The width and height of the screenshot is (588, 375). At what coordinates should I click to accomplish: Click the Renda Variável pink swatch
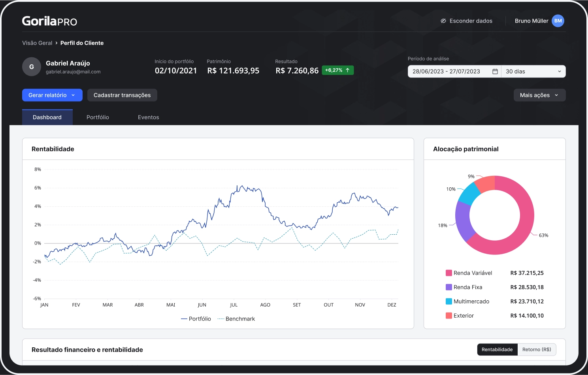449,273
